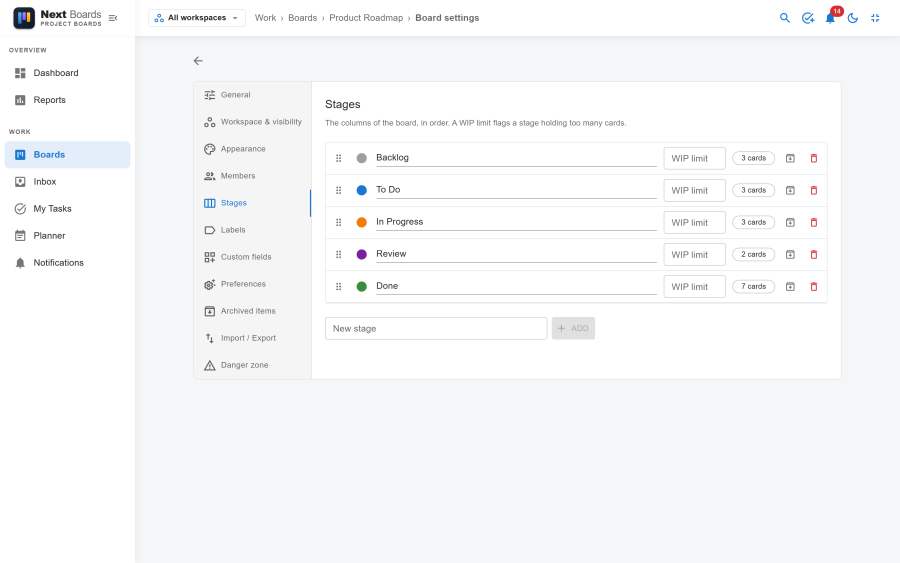The image size is (900, 563).
Task: Change the gray Backlog color dot
Action: pos(362,158)
